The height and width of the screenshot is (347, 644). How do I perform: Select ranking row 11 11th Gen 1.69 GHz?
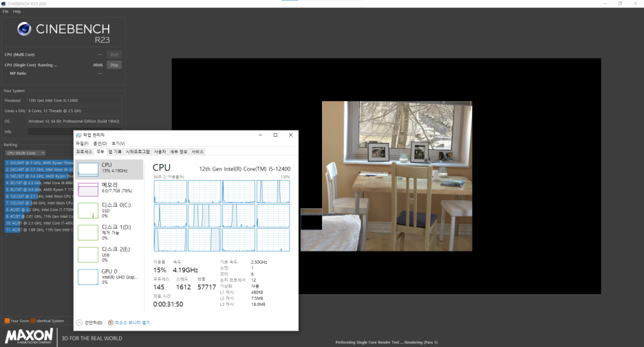pos(39,230)
